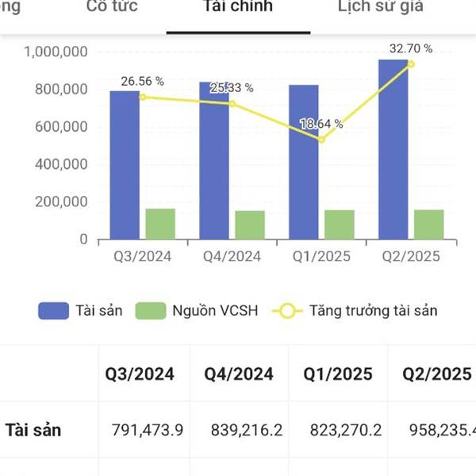This screenshot has width=476, height=476.
Task: Select the Lịch sử giá tab
Action: click(380, 7)
